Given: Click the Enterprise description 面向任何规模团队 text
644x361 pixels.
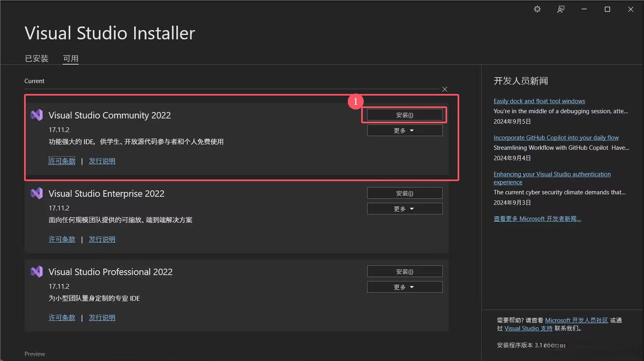Looking at the screenshot, I should click(121, 220).
